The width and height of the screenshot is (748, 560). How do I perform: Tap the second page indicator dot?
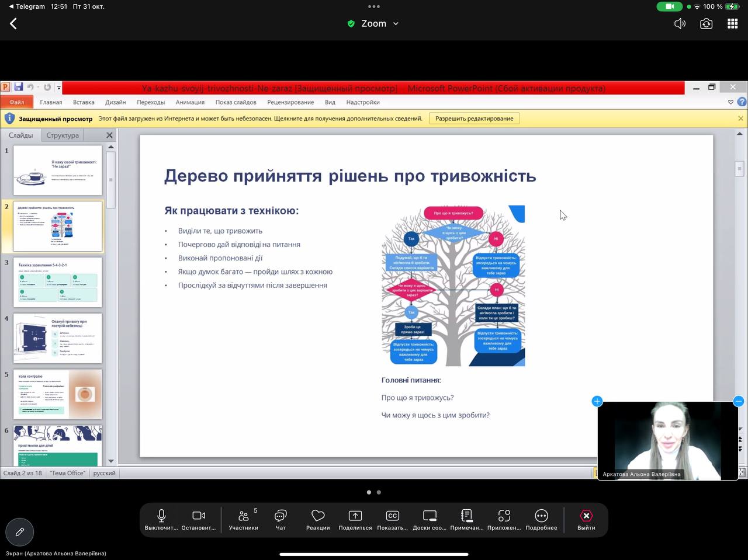point(379,492)
